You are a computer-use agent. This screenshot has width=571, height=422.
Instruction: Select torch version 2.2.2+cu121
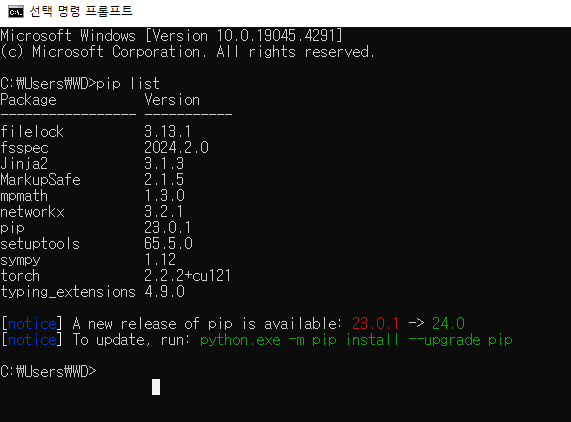pyautogui.click(x=188, y=276)
